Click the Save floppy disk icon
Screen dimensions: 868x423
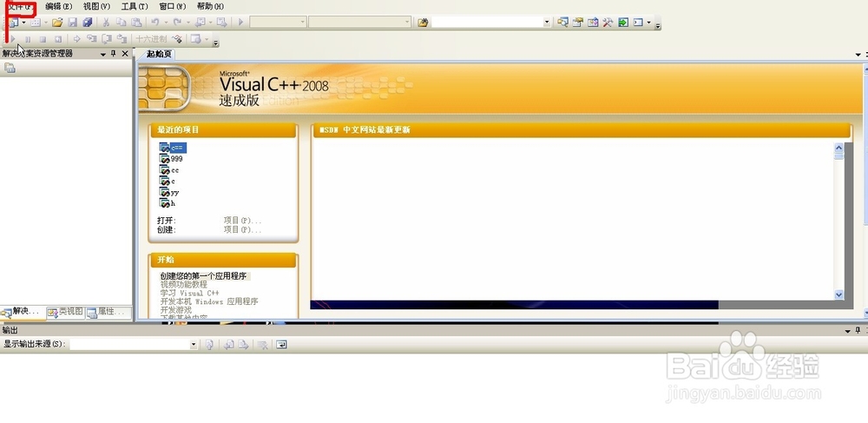[x=73, y=23]
